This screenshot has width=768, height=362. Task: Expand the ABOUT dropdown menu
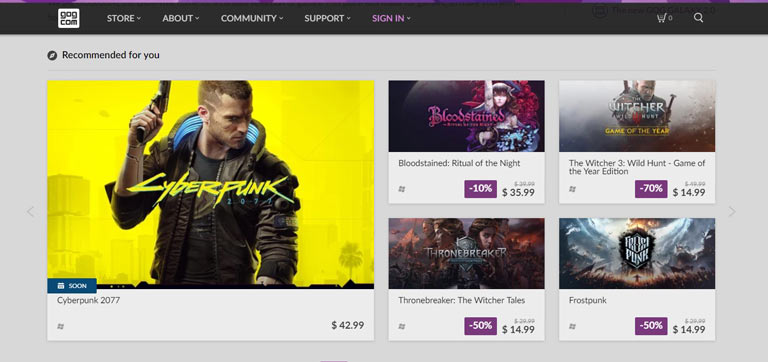coord(181,19)
